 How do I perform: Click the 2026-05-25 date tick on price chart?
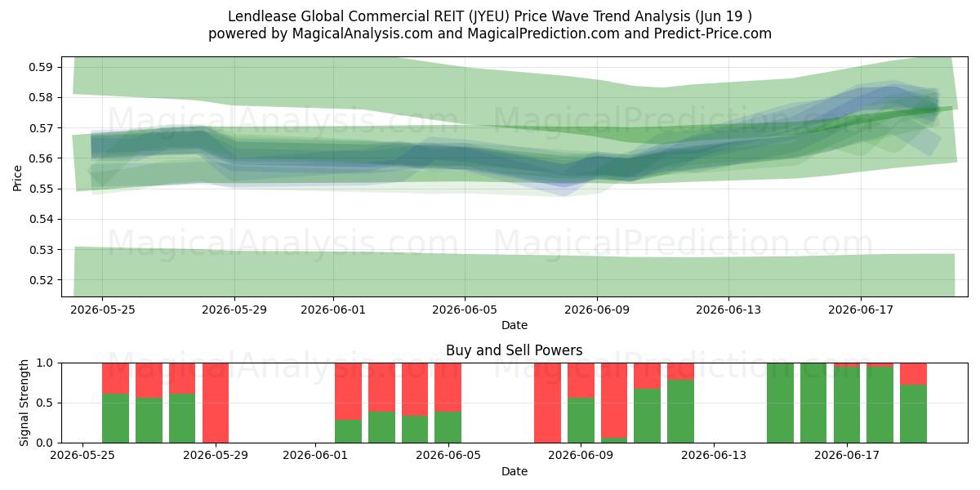click(x=102, y=310)
